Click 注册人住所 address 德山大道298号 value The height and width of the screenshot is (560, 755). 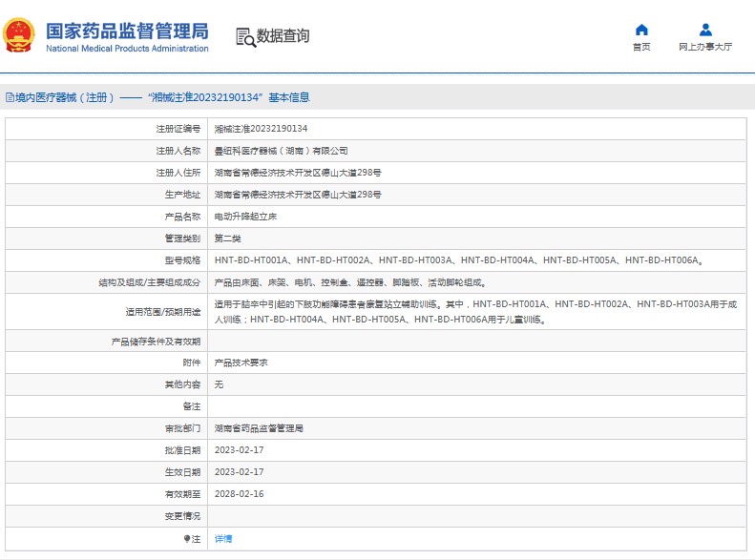coord(298,173)
